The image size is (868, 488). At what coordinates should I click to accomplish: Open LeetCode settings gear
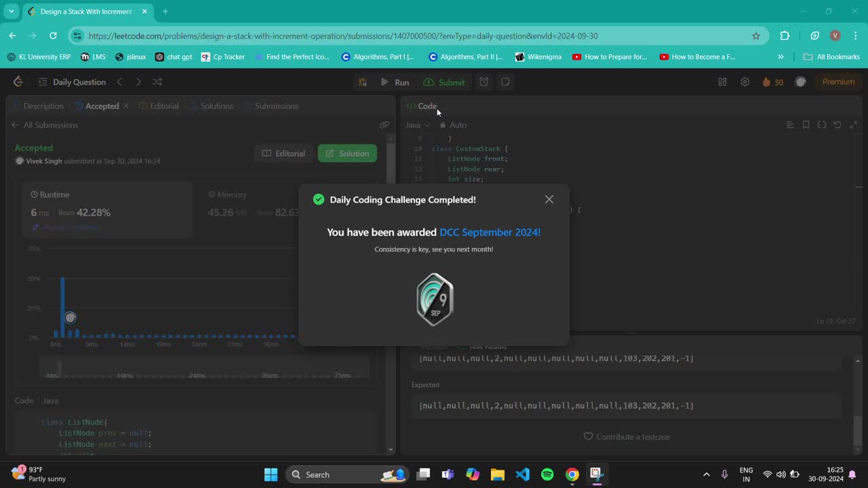745,82
